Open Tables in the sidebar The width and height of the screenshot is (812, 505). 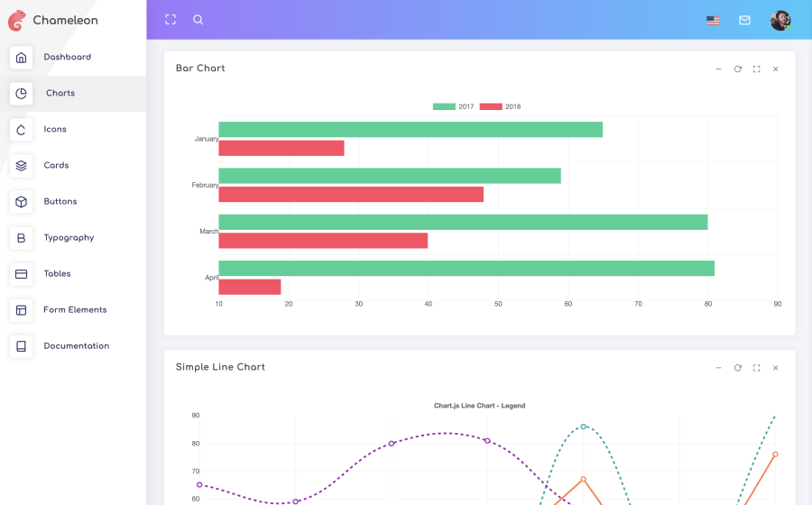pyautogui.click(x=57, y=274)
